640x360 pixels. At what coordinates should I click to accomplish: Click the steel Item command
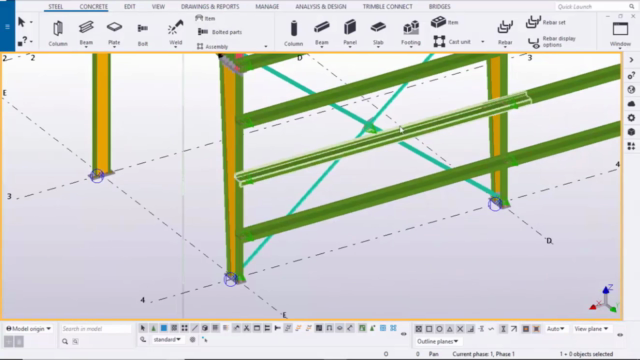point(205,18)
